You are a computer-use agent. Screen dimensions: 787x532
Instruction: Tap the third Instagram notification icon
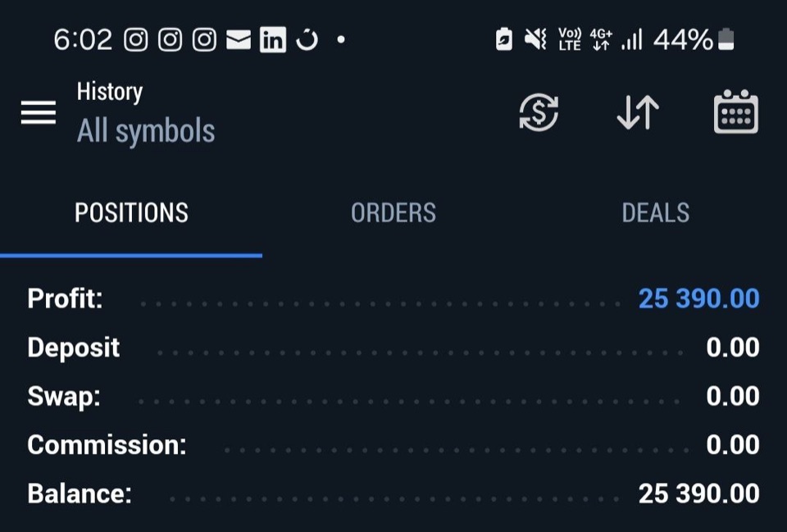[x=204, y=39]
